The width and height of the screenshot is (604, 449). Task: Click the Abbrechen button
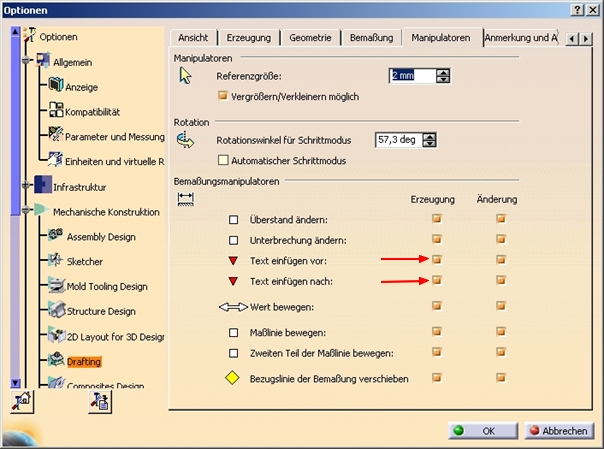(x=559, y=431)
